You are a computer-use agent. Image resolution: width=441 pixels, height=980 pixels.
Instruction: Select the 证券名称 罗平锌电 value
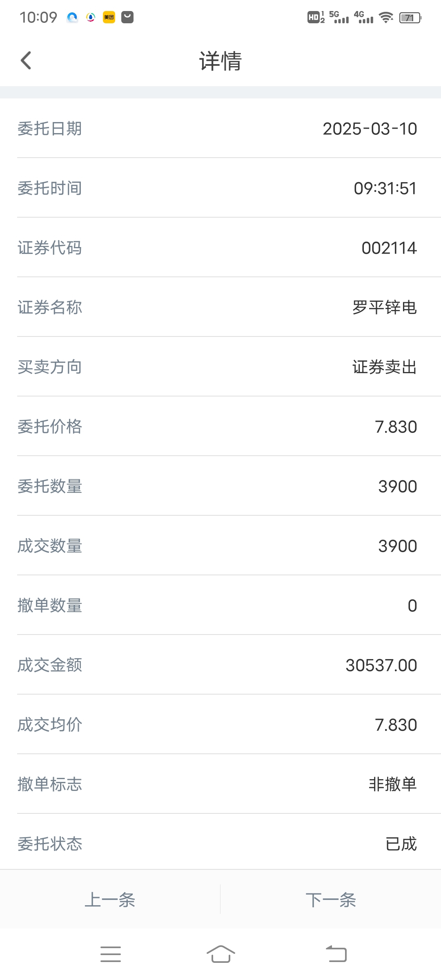click(385, 307)
